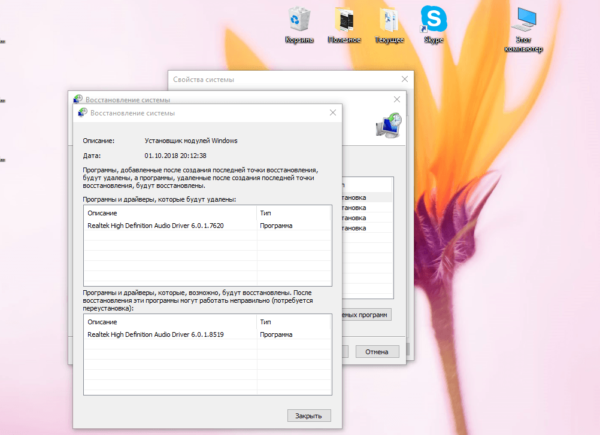Click the Программа cell in the 6.0.1.8519 row
The image size is (600, 435).
276,334
